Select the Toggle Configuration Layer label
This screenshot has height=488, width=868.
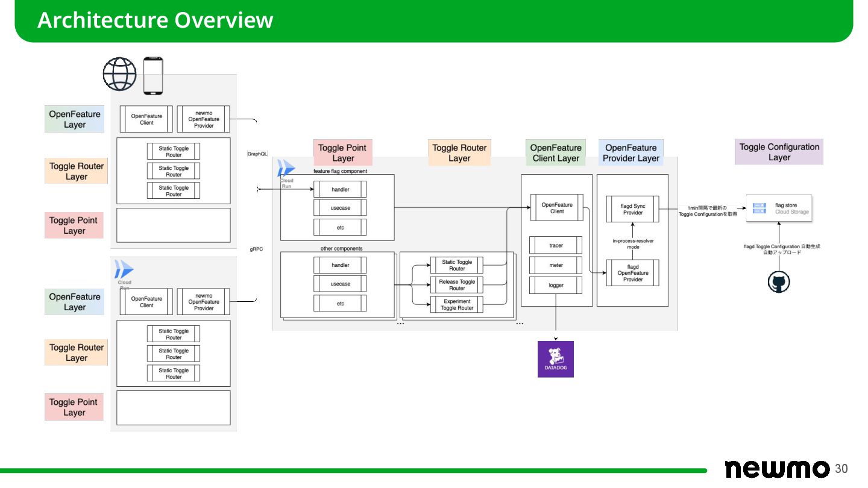pos(779,152)
